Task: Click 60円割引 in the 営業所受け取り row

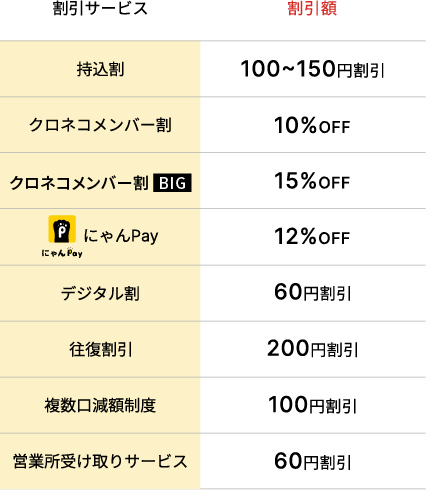Action: (x=313, y=461)
